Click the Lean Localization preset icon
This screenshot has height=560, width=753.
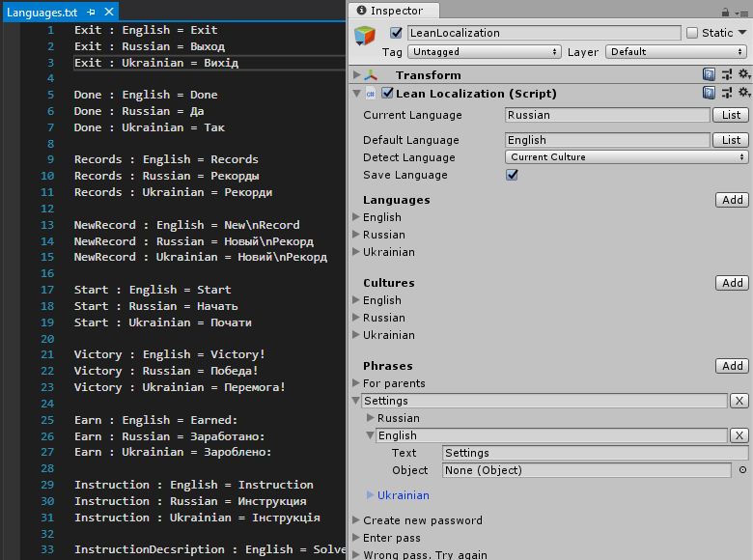[x=727, y=93]
